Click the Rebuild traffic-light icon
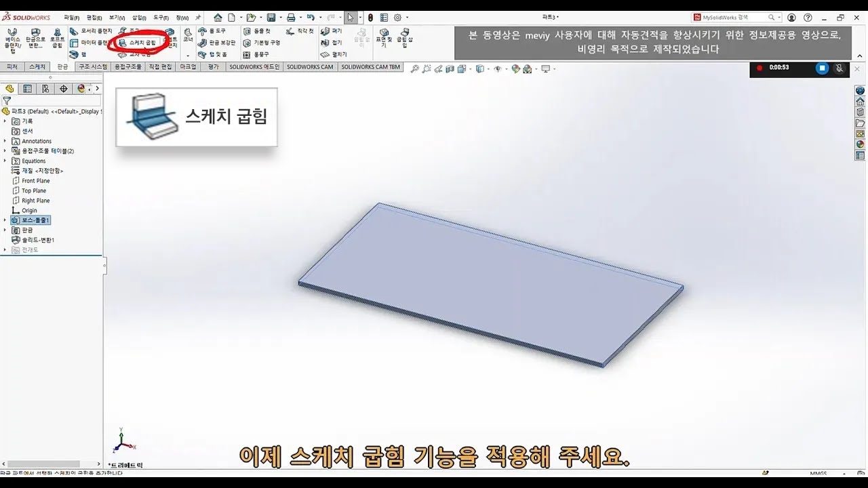This screenshot has height=488, width=868. (370, 18)
